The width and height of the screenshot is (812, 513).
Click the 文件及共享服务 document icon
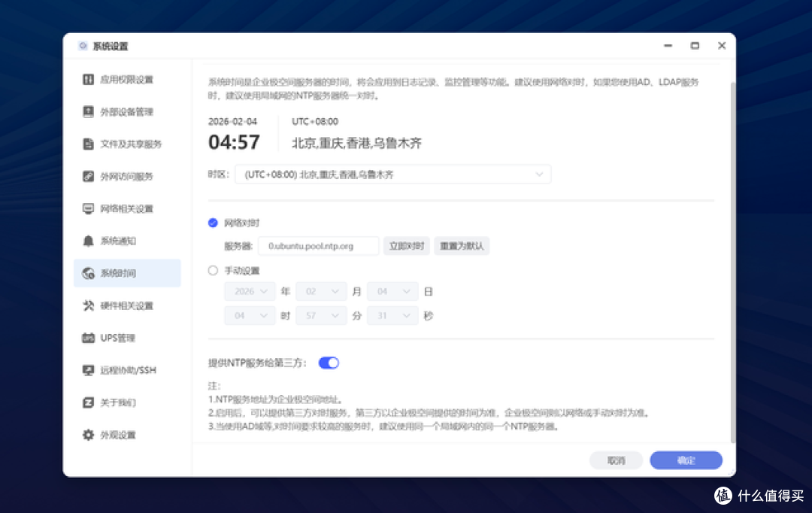88,144
